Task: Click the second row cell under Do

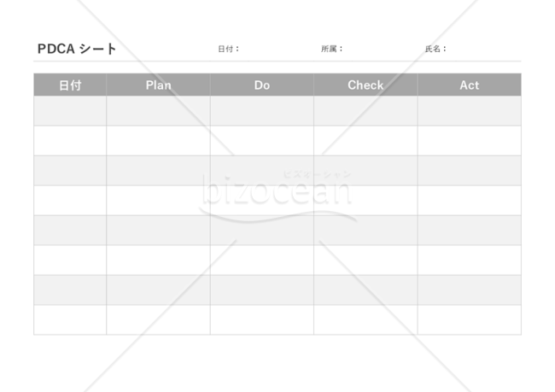Action: [262, 141]
